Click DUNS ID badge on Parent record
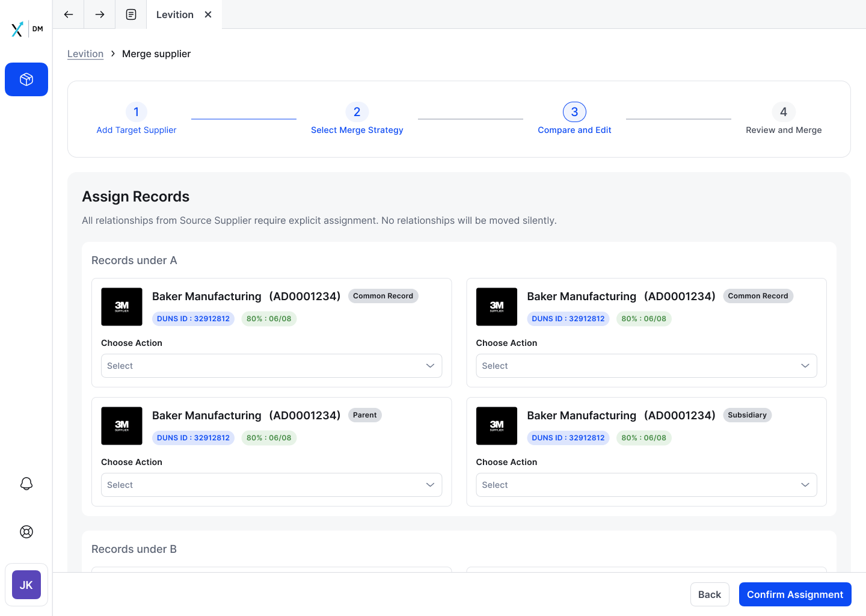Screen dimensions: 866x616 [x=194, y=438]
